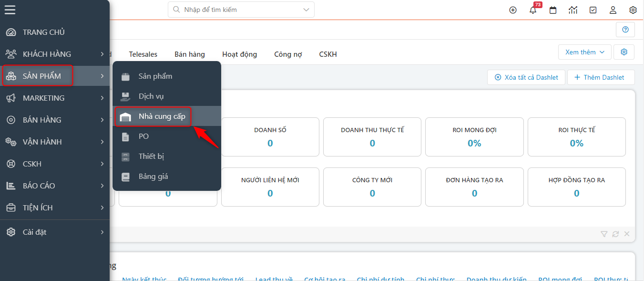Switch to the Telesales tab
The width and height of the screenshot is (644, 281).
pos(143,54)
